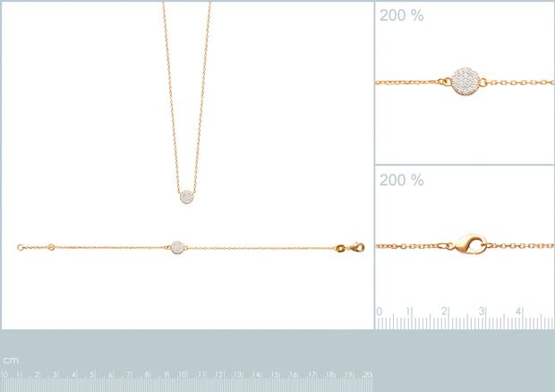Image resolution: width=555 pixels, height=392 pixels.
Task: Click the 3 mark on the small ruler
Action: coord(482,311)
